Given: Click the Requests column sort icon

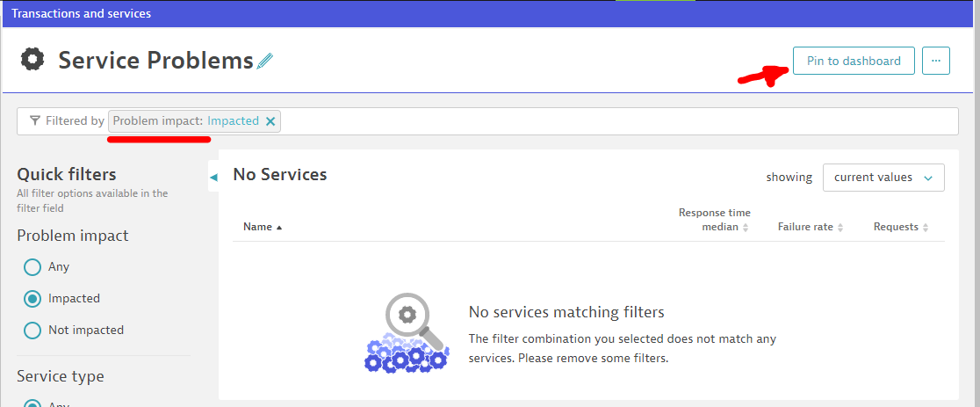Looking at the screenshot, I should (925, 228).
